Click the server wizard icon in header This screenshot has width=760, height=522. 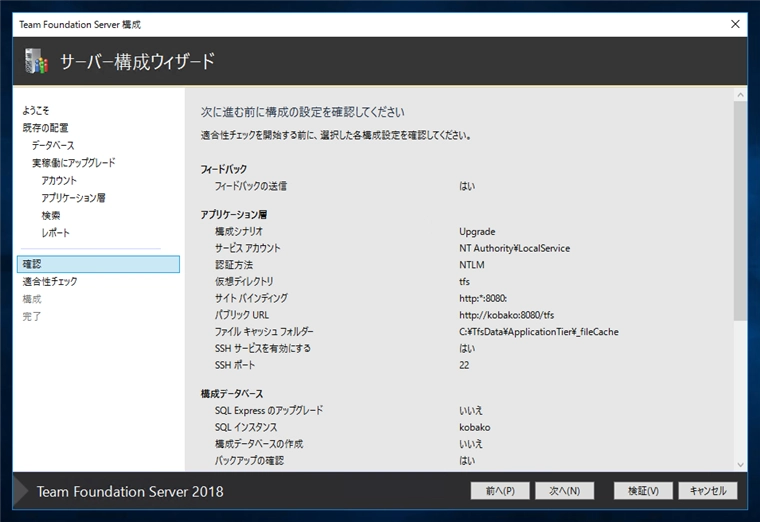click(36, 61)
